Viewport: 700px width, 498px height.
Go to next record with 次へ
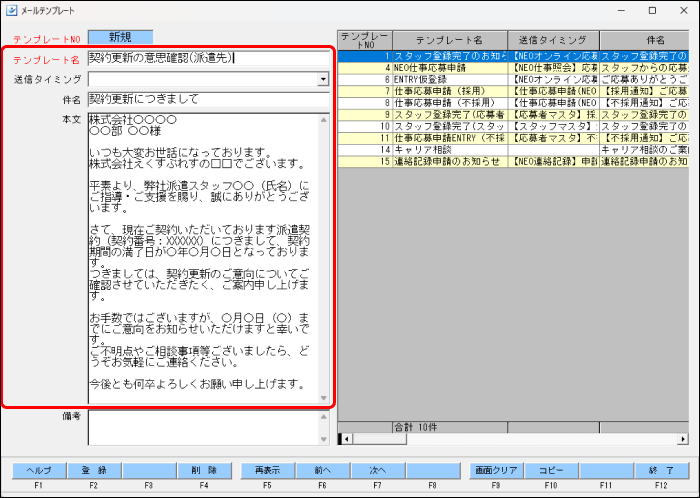378,470
